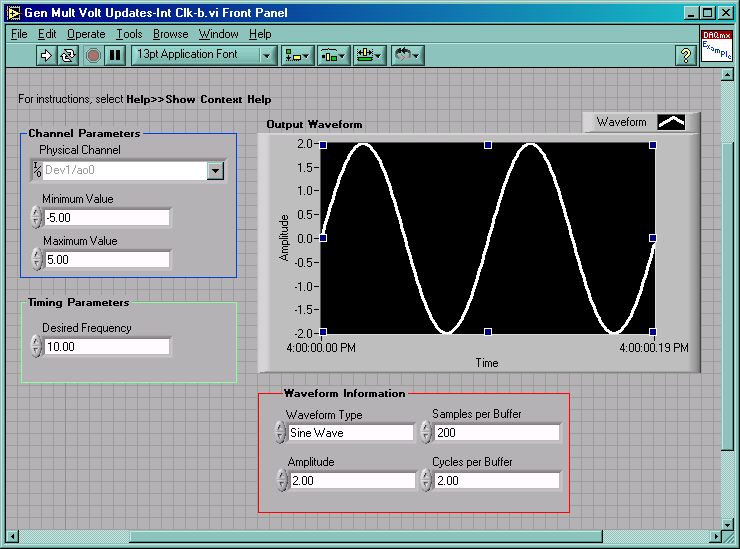Open the Browse menu
The width and height of the screenshot is (740, 549).
(170, 34)
